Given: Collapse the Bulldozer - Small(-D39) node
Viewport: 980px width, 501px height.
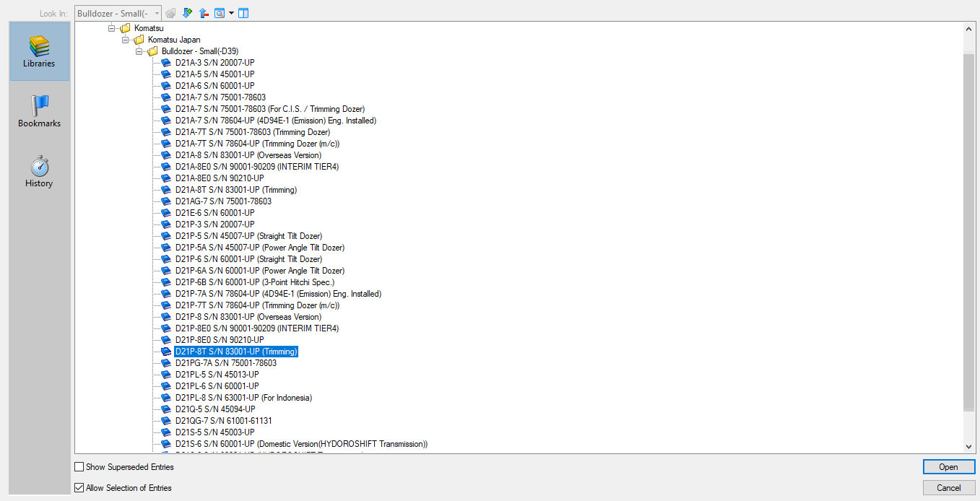Looking at the screenshot, I should pyautogui.click(x=139, y=51).
